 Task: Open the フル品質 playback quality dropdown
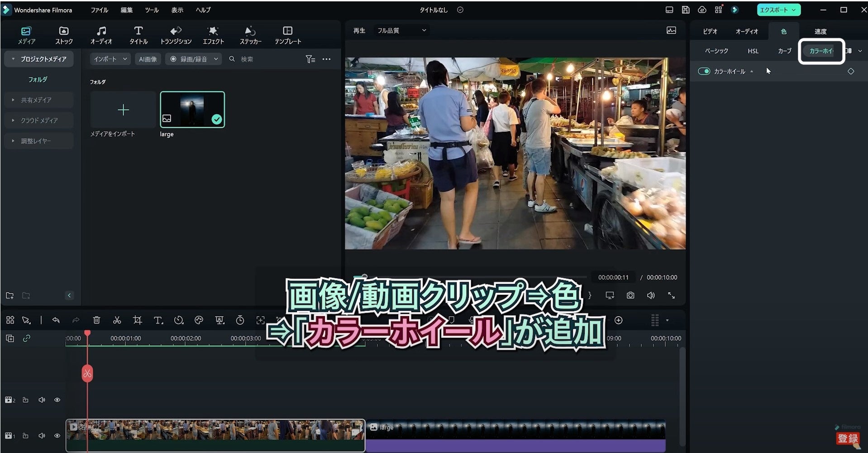click(x=401, y=30)
